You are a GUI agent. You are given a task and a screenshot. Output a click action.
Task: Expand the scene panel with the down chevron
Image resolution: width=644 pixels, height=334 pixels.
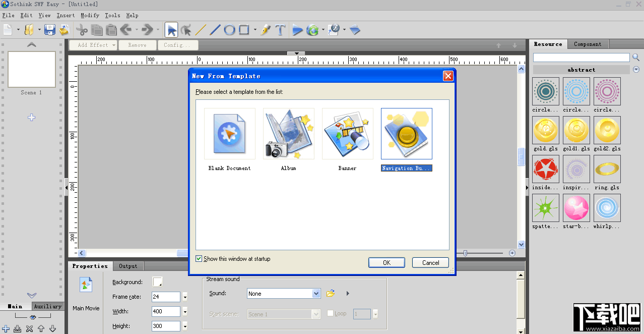coord(31,295)
